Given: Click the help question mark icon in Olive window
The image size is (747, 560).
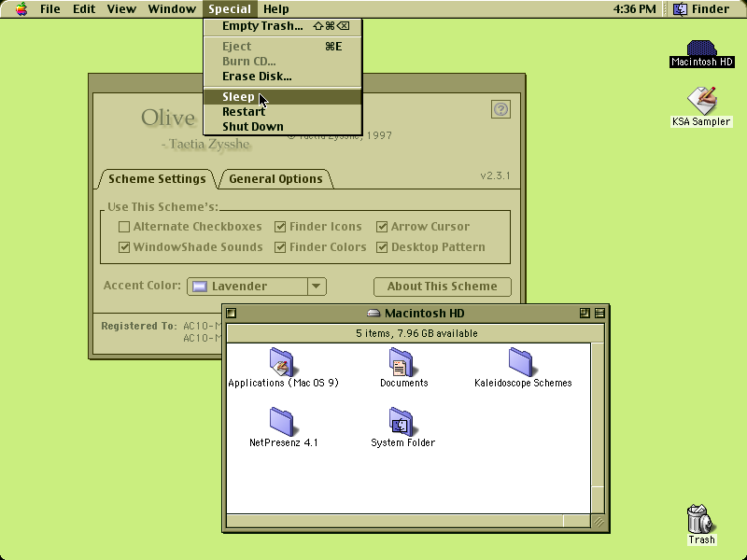Looking at the screenshot, I should [x=500, y=109].
